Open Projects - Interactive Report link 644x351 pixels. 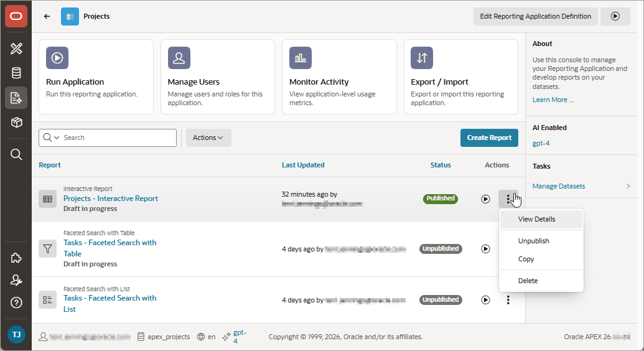click(x=111, y=199)
